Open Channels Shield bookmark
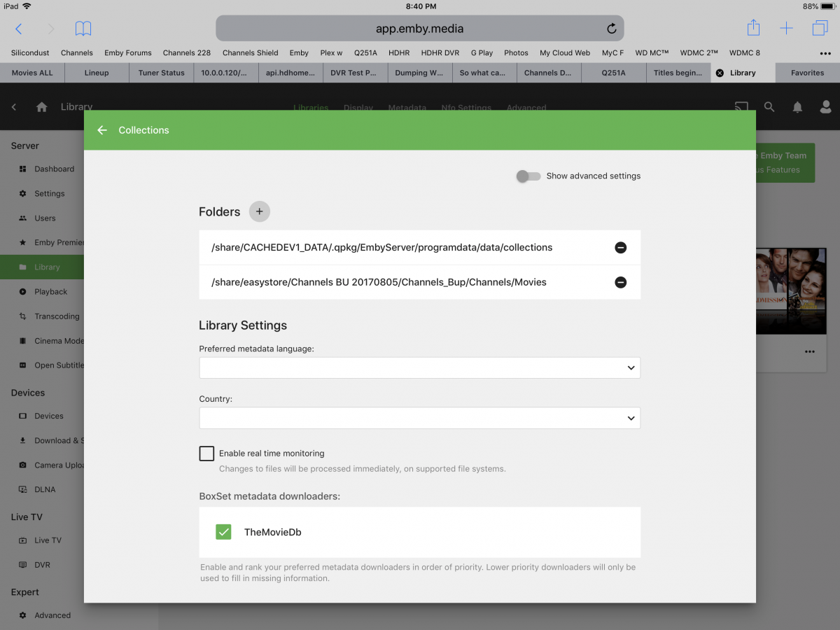 click(250, 53)
